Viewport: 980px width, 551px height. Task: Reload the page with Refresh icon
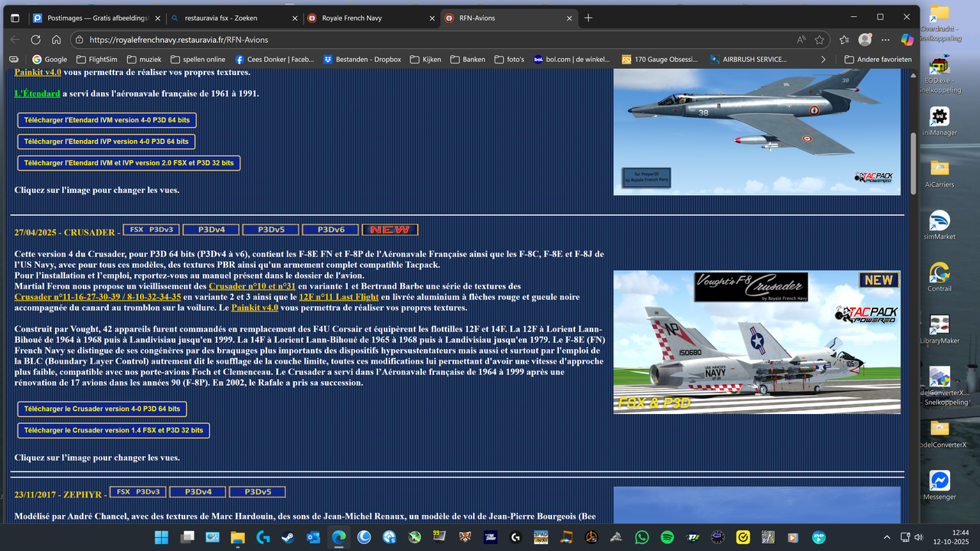36,39
